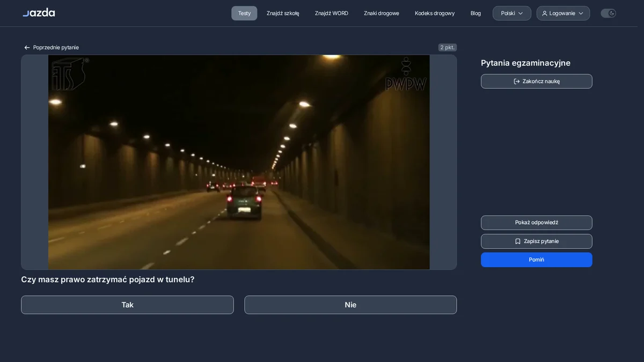
Task: Open the Testy tab
Action: (244, 13)
